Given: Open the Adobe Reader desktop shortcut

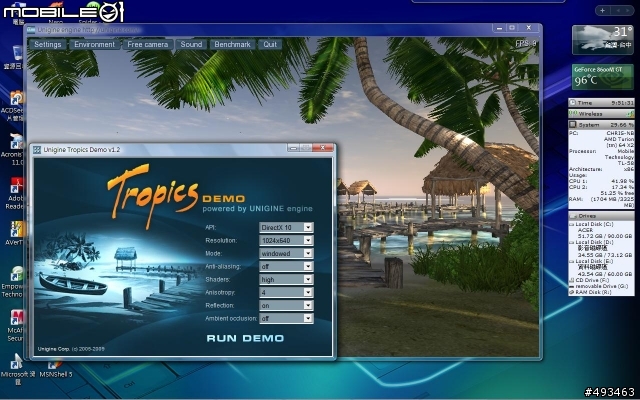Looking at the screenshot, I should click(15, 194).
